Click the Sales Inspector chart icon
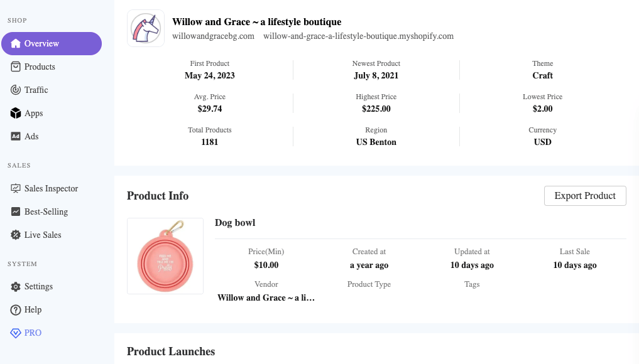The image size is (639, 364). pos(16,188)
